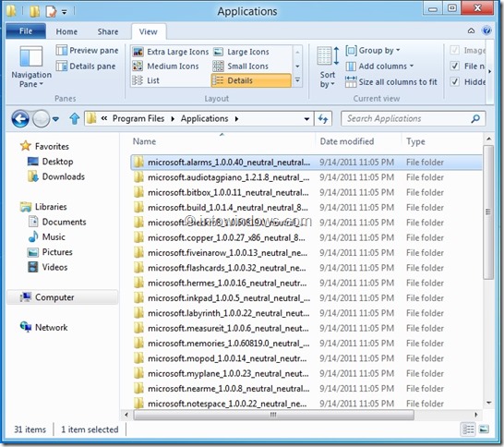Select Extra Large Icons layout

point(171,52)
